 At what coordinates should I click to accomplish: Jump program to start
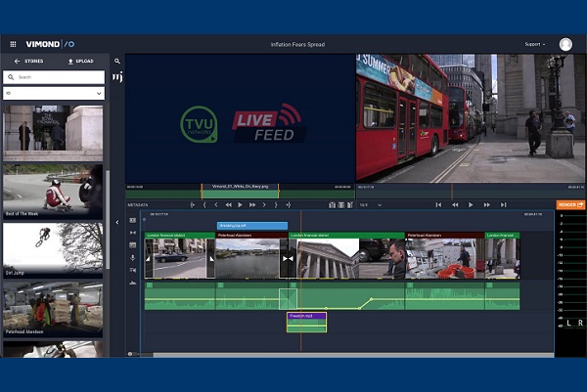(x=438, y=205)
